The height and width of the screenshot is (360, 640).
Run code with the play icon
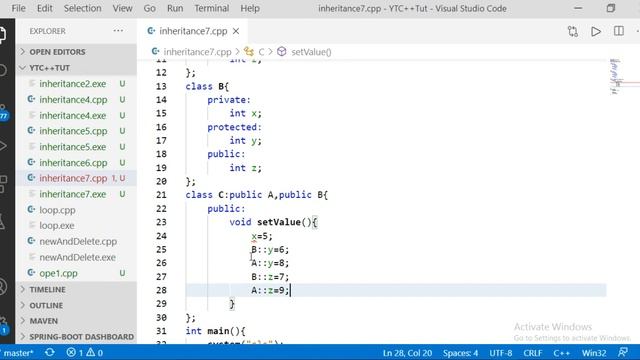596,31
